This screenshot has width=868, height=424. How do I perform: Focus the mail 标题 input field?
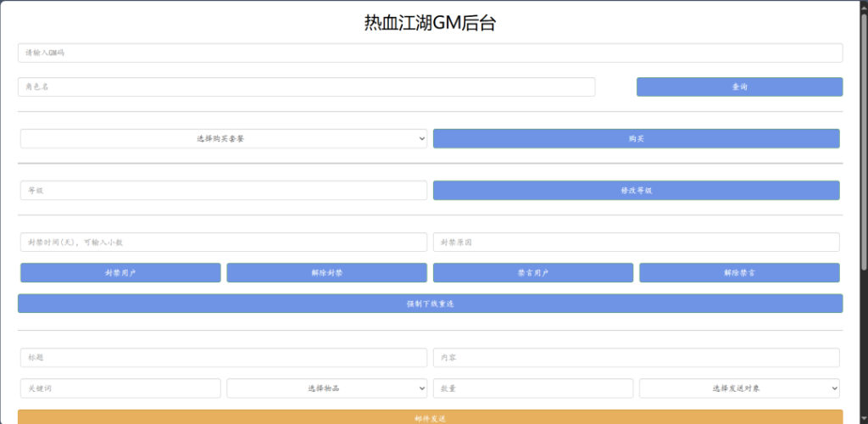click(224, 358)
